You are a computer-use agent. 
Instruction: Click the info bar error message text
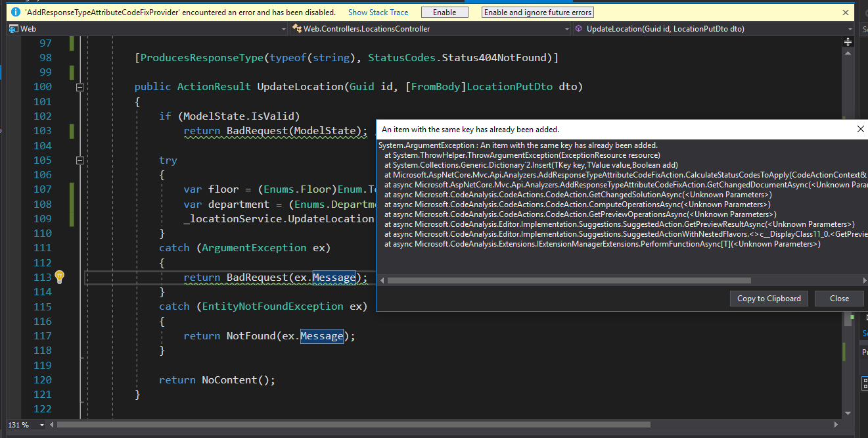click(x=179, y=12)
